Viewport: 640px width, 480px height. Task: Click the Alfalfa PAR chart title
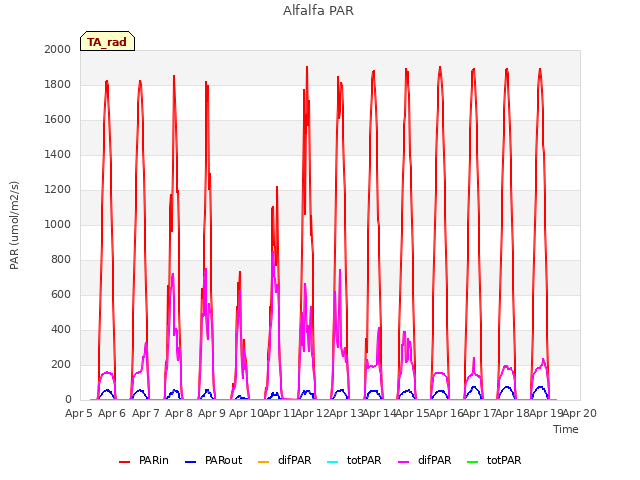318,10
